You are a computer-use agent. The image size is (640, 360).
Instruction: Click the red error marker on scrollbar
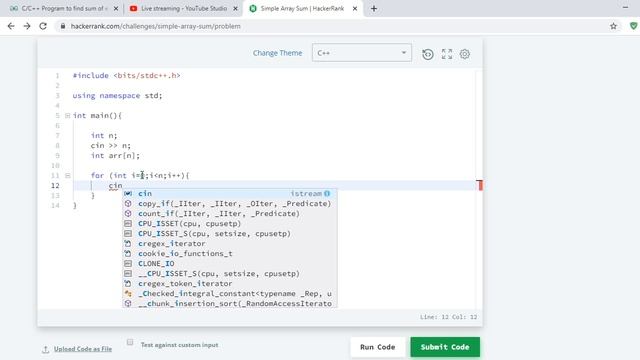(x=480, y=185)
